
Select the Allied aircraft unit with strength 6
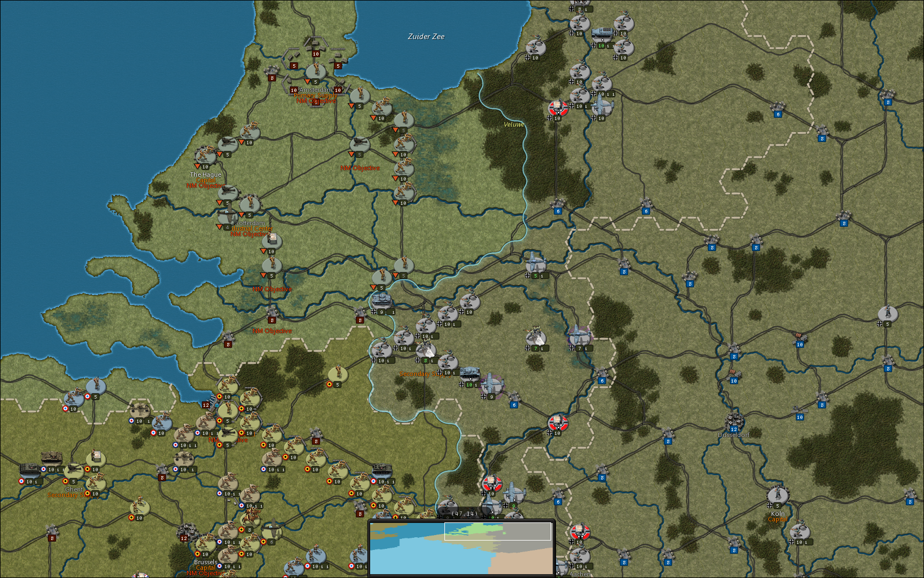click(272, 531)
